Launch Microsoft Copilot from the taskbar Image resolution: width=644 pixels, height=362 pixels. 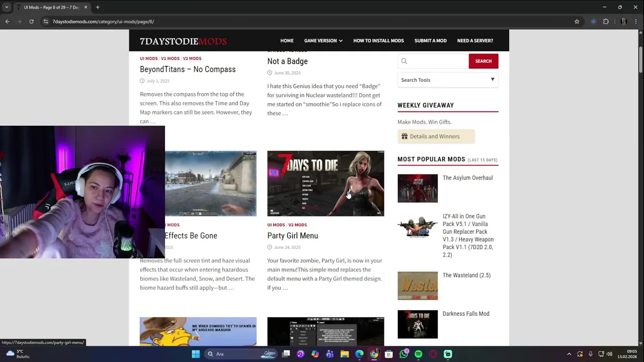coord(315,354)
